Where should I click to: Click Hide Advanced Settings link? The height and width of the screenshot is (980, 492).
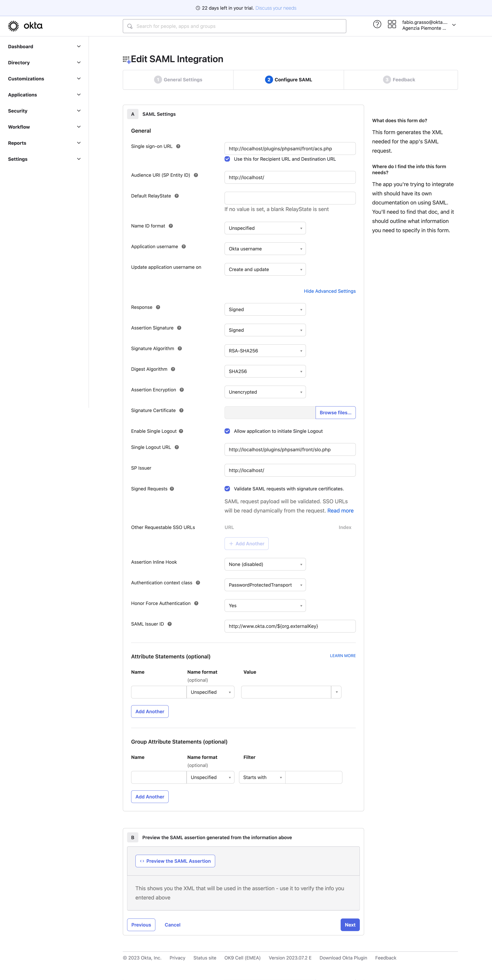[x=330, y=291]
